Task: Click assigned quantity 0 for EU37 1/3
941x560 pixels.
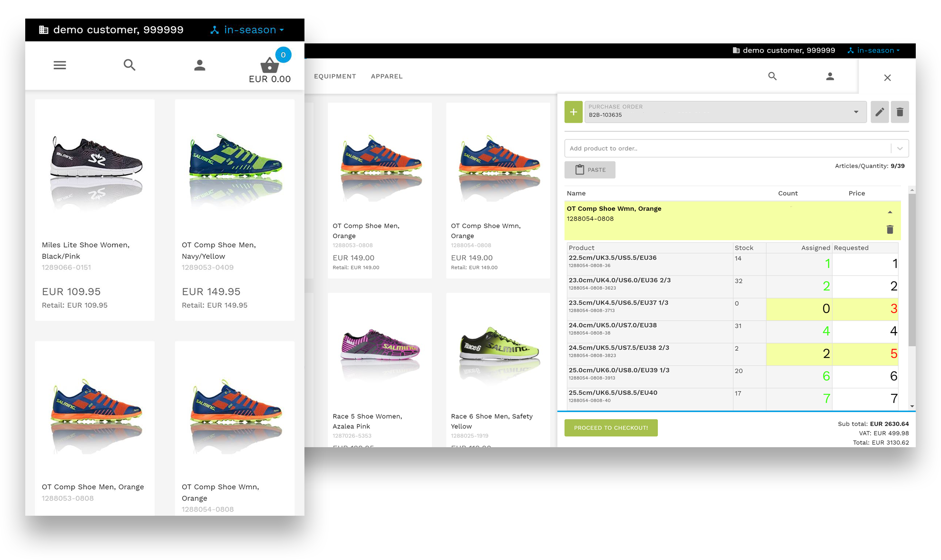Action: point(799,308)
